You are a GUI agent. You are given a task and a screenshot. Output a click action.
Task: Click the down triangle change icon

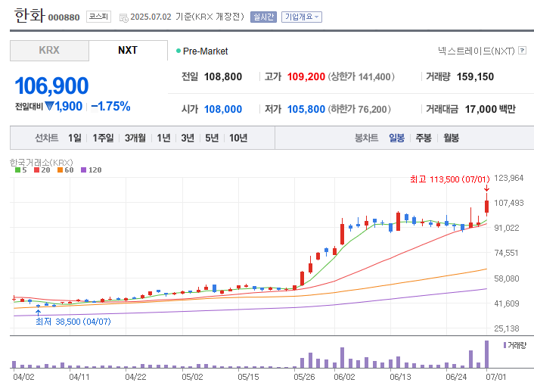[50, 107]
